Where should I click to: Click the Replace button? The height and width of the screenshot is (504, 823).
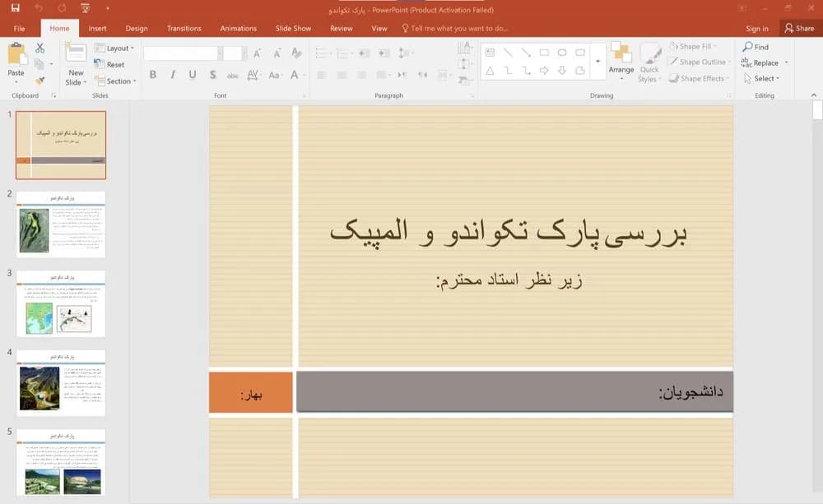tap(760, 62)
